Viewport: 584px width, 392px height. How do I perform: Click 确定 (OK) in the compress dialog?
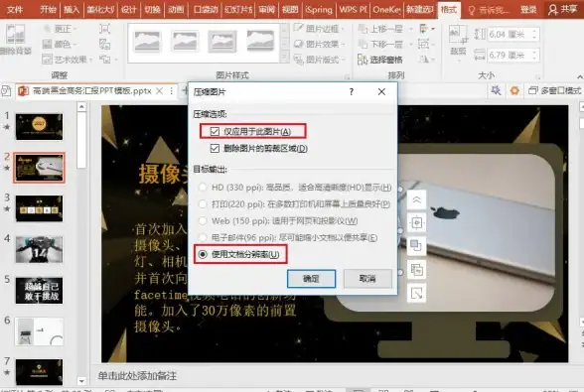312,279
